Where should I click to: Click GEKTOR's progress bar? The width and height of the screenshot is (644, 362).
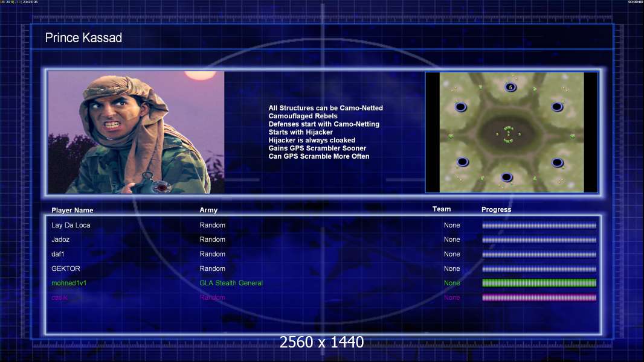pyautogui.click(x=539, y=269)
